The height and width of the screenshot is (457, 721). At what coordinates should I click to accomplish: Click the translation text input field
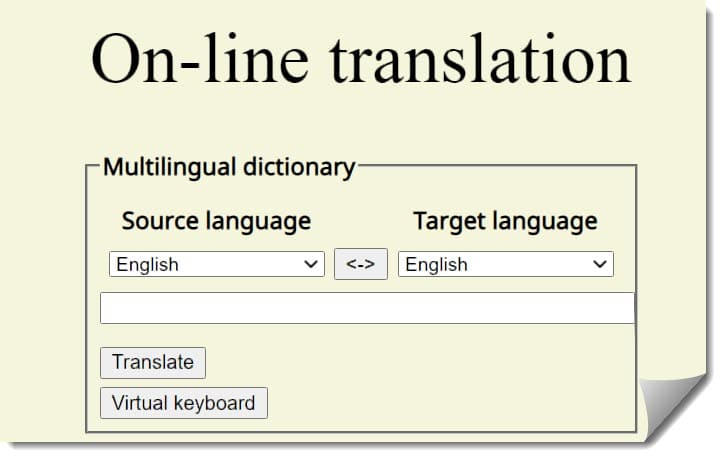pos(367,308)
